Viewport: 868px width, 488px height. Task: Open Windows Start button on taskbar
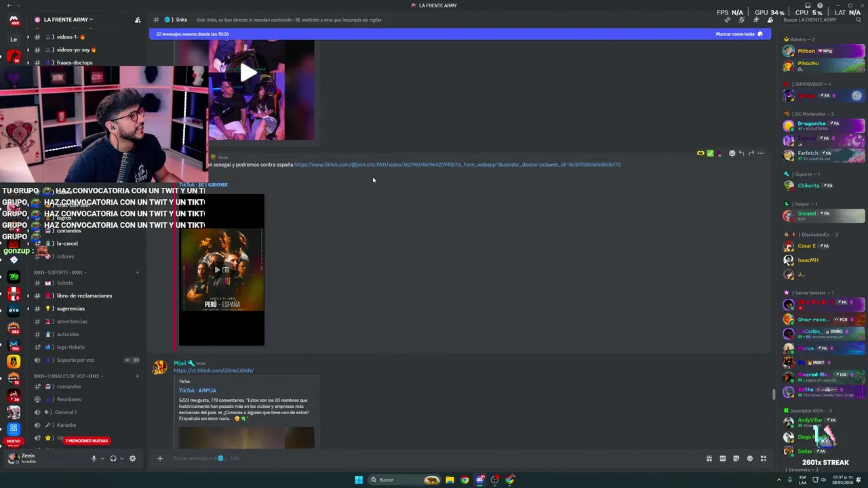pyautogui.click(x=359, y=480)
